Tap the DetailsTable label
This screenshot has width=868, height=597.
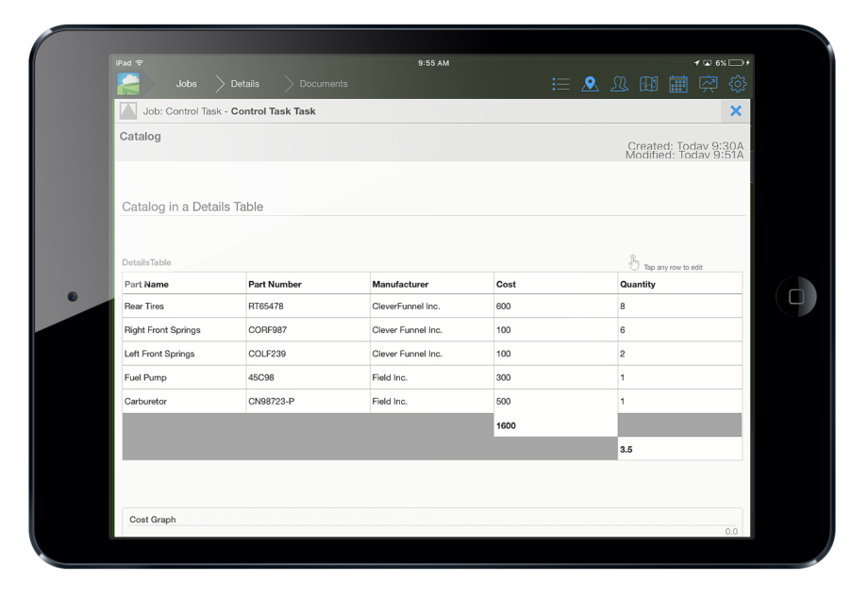146,262
